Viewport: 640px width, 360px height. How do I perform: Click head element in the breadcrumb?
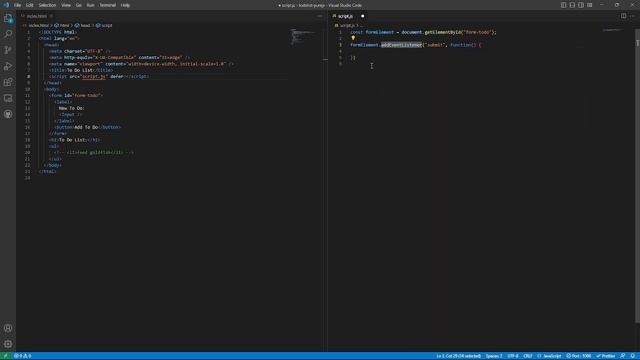click(x=82, y=25)
